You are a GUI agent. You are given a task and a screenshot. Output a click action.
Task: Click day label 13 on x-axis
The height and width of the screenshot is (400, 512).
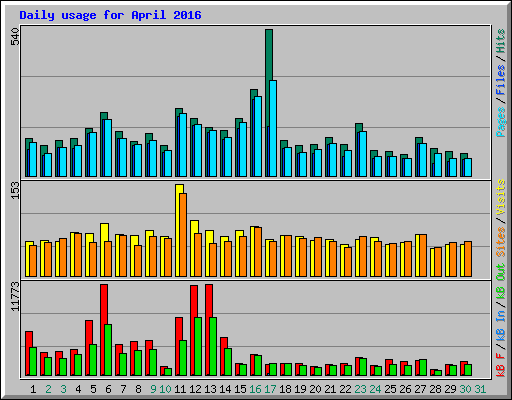coord(210,389)
